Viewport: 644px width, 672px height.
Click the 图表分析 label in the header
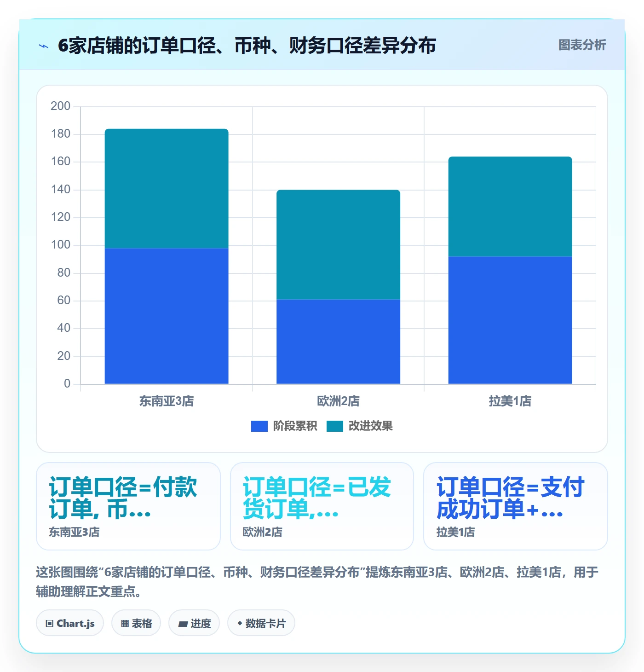point(582,45)
